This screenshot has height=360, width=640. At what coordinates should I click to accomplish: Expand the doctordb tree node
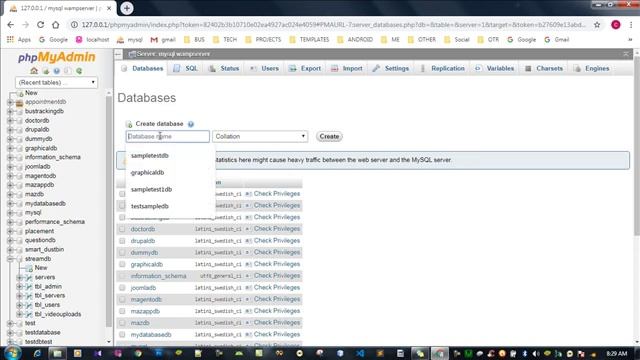(x=10, y=121)
